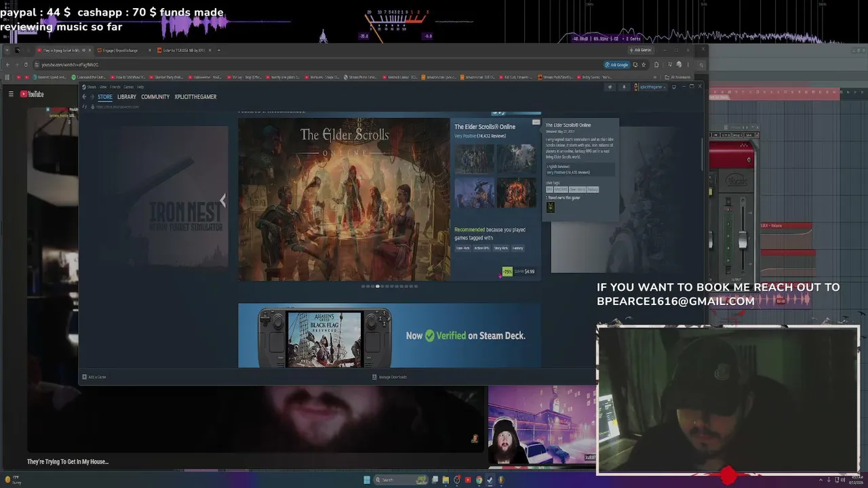Open Steam from the Windows taskbar
868x488 pixels.
(x=490, y=480)
